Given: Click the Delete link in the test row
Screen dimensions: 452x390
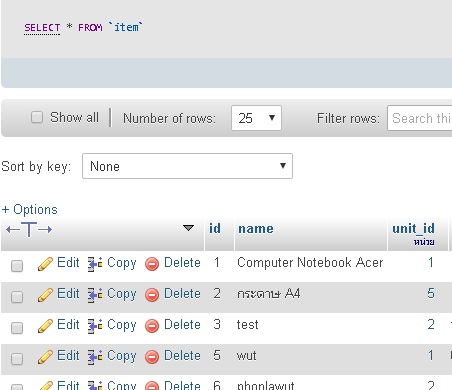Looking at the screenshot, I should [x=182, y=325].
